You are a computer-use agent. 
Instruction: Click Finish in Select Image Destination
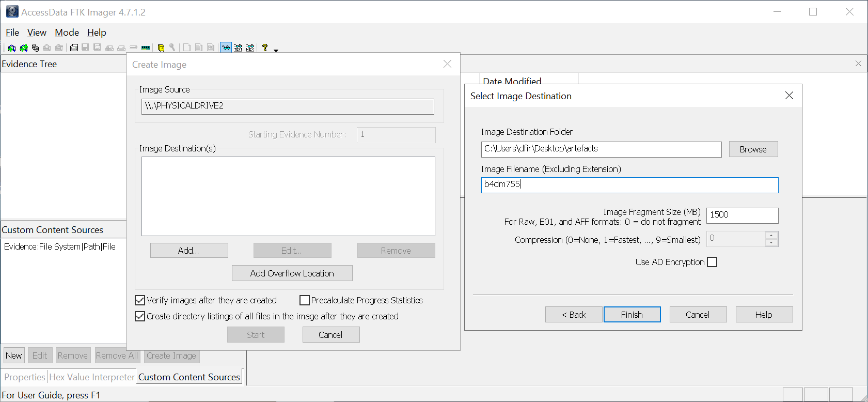[x=632, y=315]
